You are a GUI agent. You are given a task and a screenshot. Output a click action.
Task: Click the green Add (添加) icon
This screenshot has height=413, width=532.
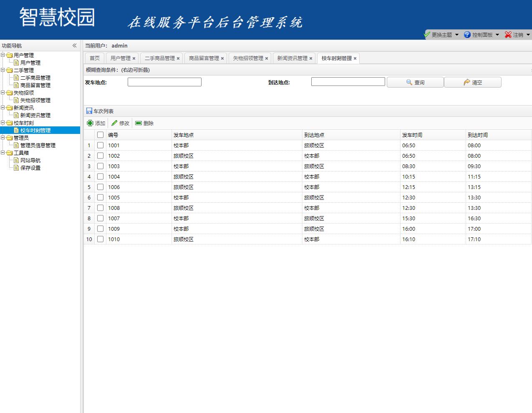tap(91, 123)
